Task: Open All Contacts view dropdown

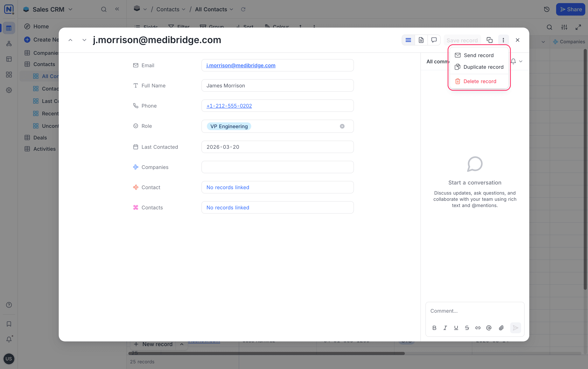Action: (x=214, y=10)
